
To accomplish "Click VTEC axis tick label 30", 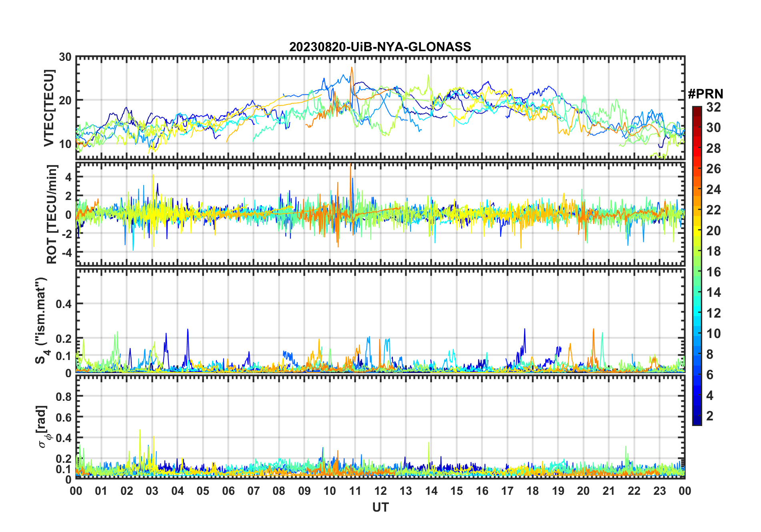I will tap(65, 57).
